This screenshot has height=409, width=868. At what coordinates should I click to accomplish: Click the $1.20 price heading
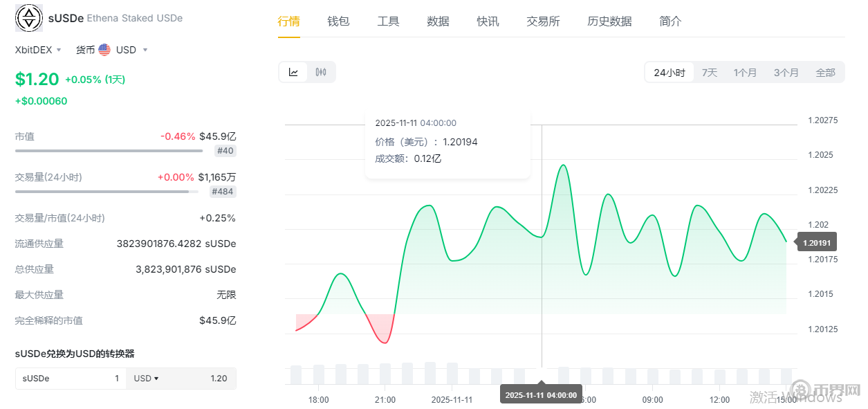37,79
